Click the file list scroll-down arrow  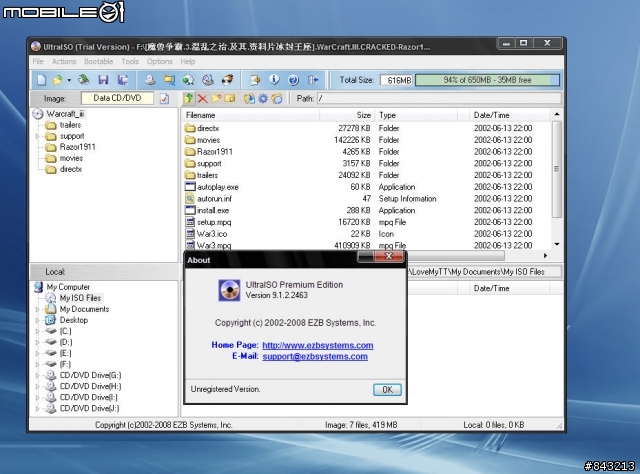pos(557,244)
